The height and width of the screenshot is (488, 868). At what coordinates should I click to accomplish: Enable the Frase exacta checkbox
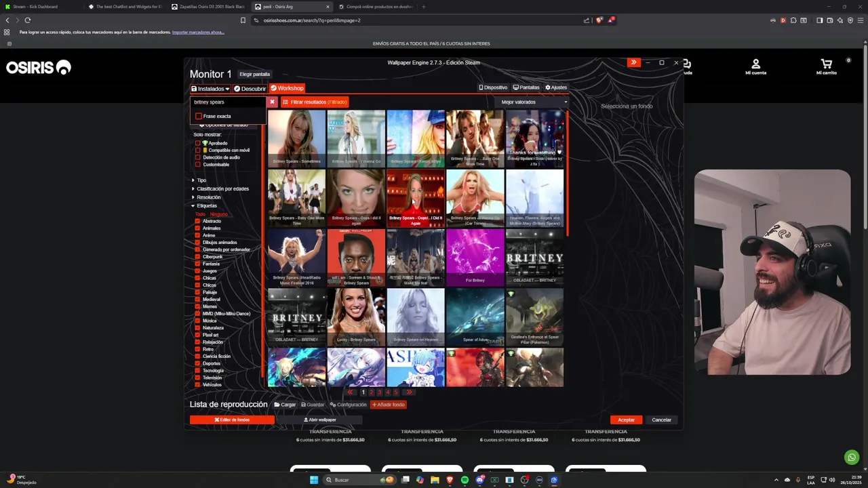(199, 116)
